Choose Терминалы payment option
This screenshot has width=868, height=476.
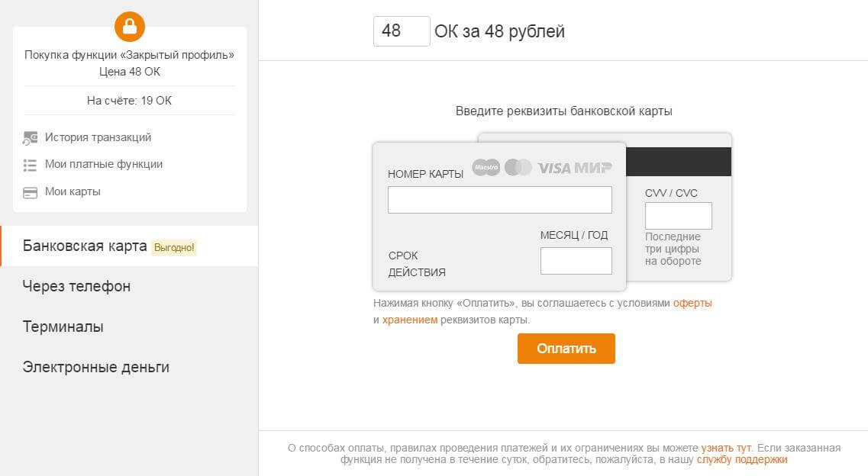63,326
